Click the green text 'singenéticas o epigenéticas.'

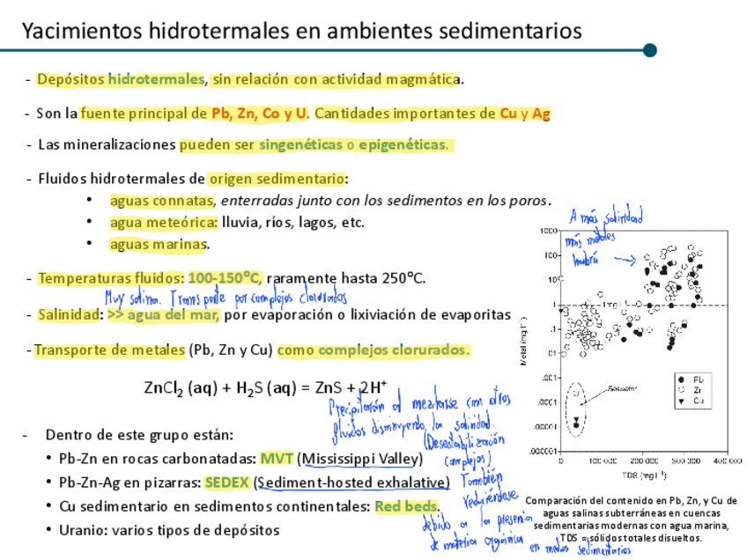click(x=353, y=144)
